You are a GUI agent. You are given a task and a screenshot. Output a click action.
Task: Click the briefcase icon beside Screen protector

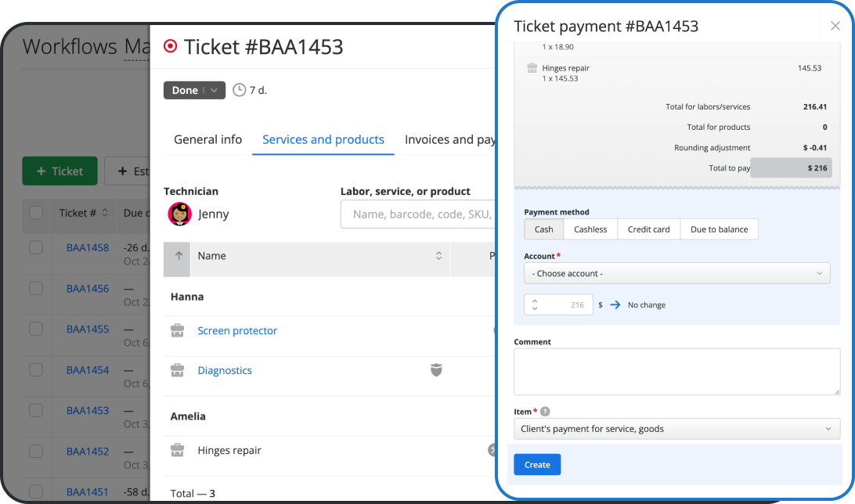178,331
